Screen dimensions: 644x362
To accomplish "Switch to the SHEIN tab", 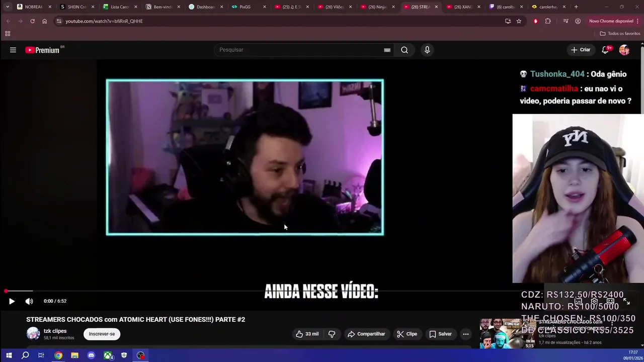I will 75,7.
